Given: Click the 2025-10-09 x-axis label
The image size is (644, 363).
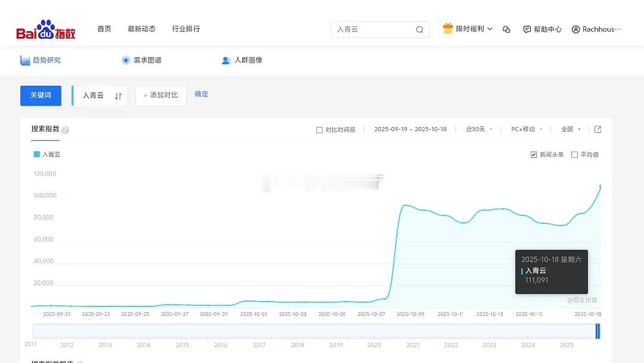Looking at the screenshot, I should (x=410, y=314).
